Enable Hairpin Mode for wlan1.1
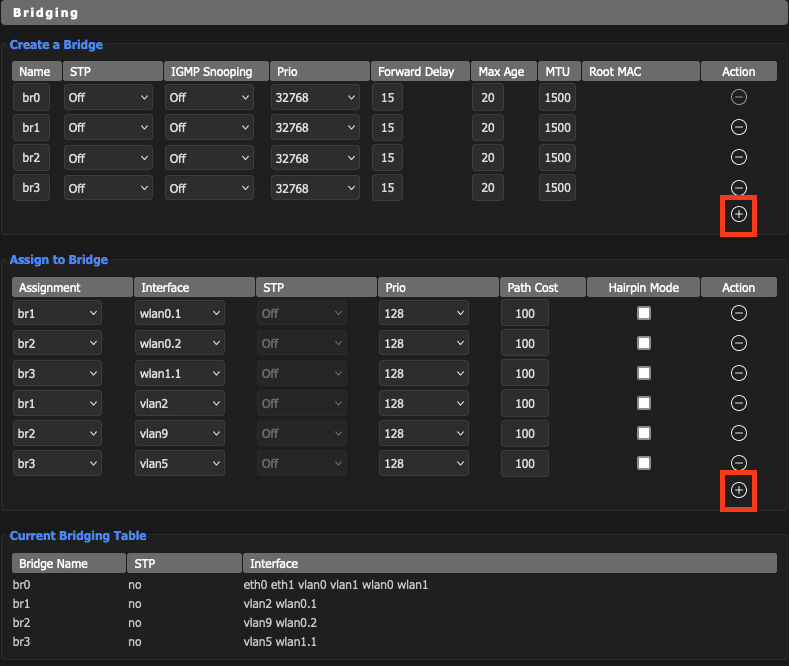 [644, 373]
